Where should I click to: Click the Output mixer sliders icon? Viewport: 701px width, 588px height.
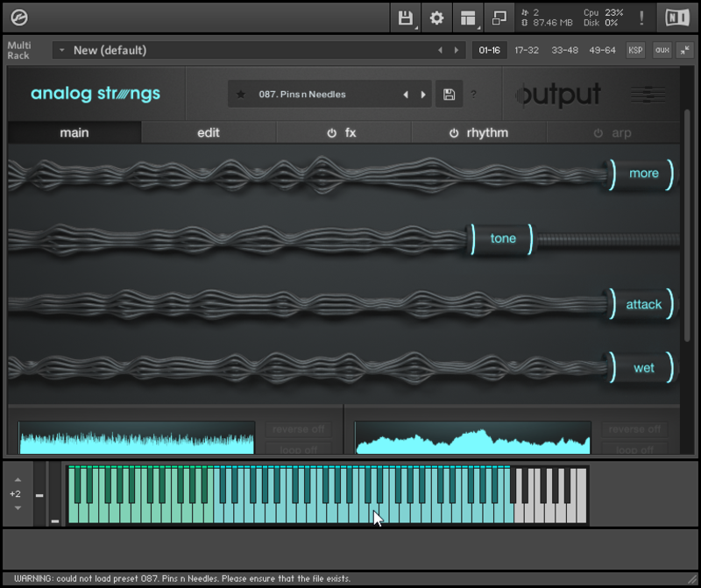[x=648, y=95]
